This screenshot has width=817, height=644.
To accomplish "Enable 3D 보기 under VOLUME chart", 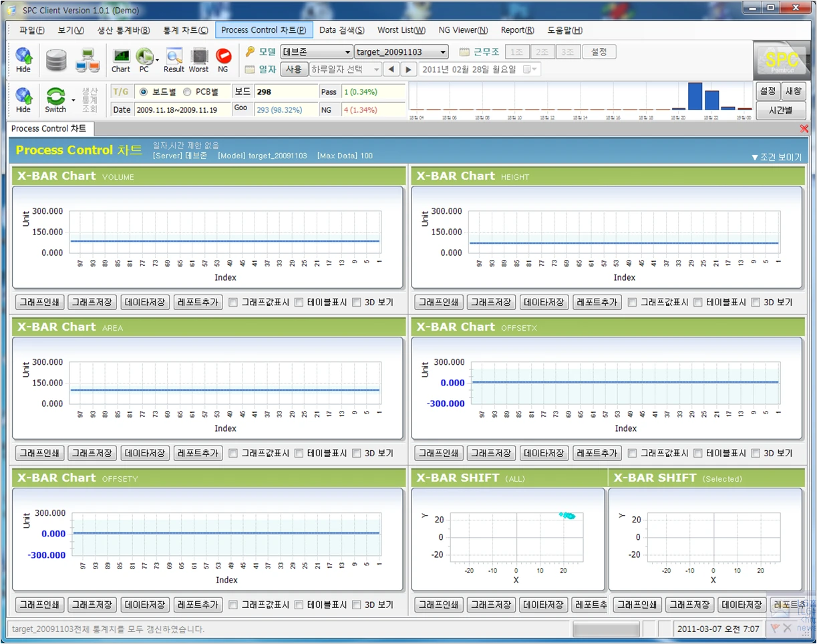I will 356,303.
